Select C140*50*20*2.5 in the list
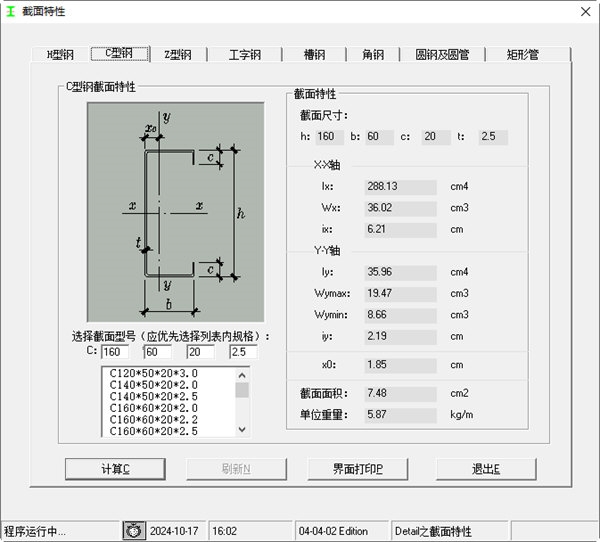Screen dimensions: 600x542 tap(153, 396)
